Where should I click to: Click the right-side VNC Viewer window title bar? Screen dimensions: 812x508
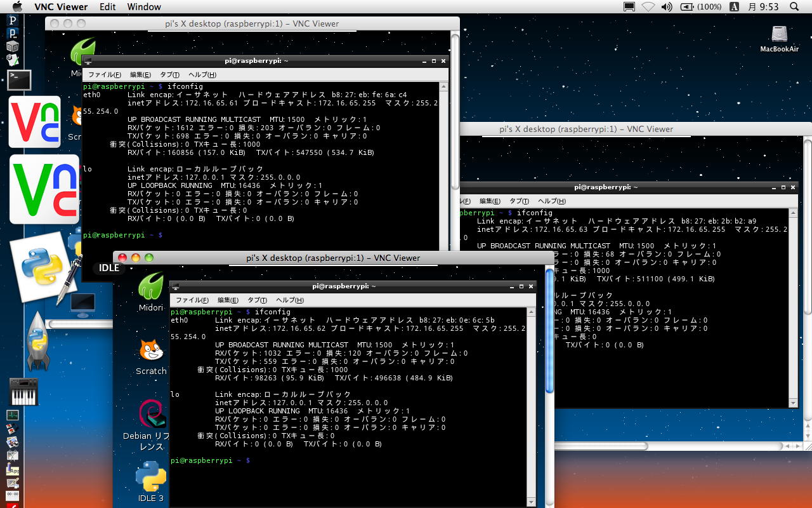[x=635, y=129]
